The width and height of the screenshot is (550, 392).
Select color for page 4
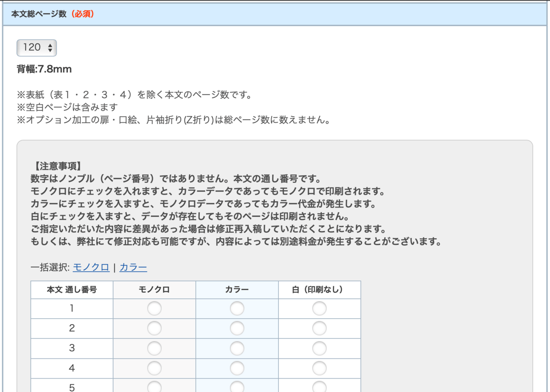[x=237, y=368]
